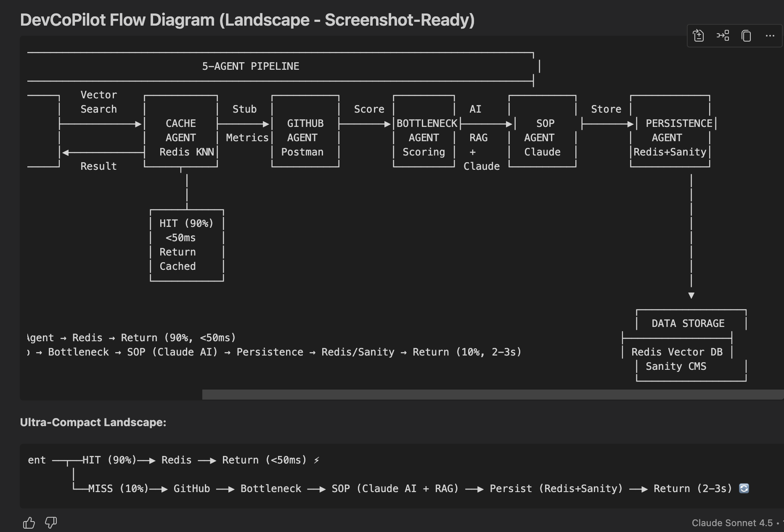Mark the response helpful with thumbs up
Image resolution: width=784 pixels, height=532 pixels.
click(x=29, y=523)
